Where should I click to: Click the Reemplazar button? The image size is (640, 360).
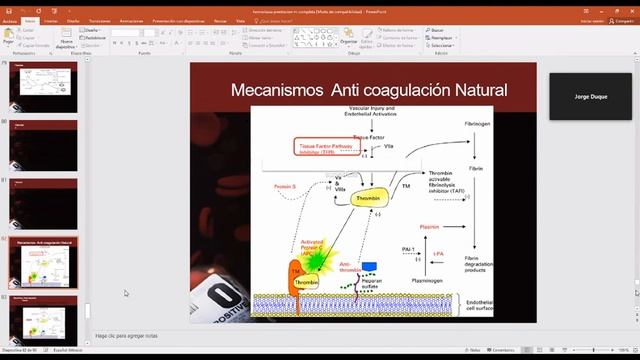click(441, 38)
